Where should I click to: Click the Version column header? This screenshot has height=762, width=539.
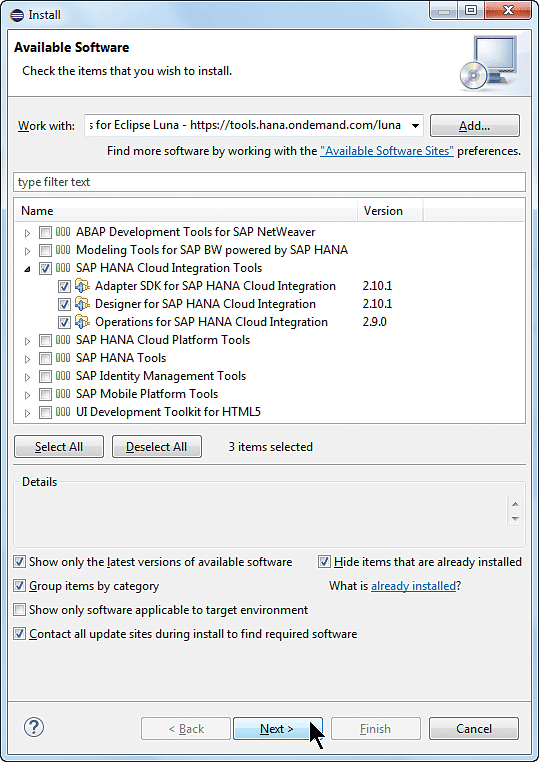click(391, 211)
